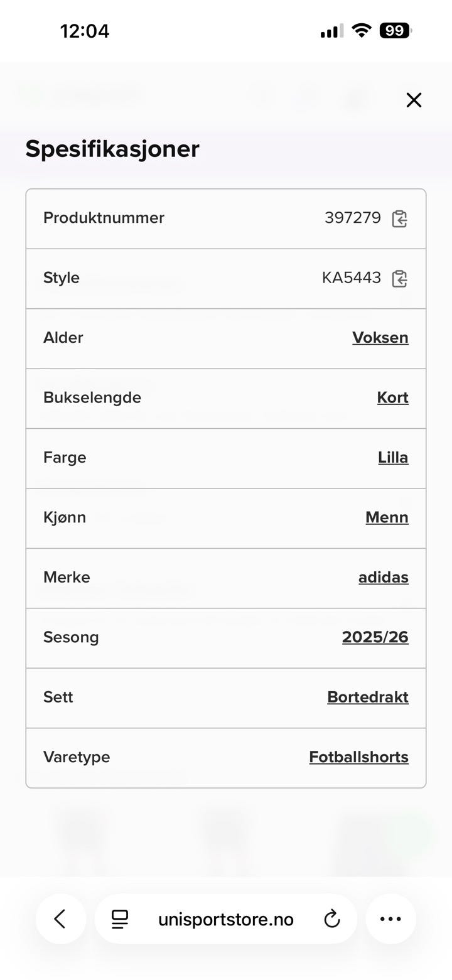Reload the page with refresh icon
Viewport: 452px width, 980px height.
(x=331, y=919)
